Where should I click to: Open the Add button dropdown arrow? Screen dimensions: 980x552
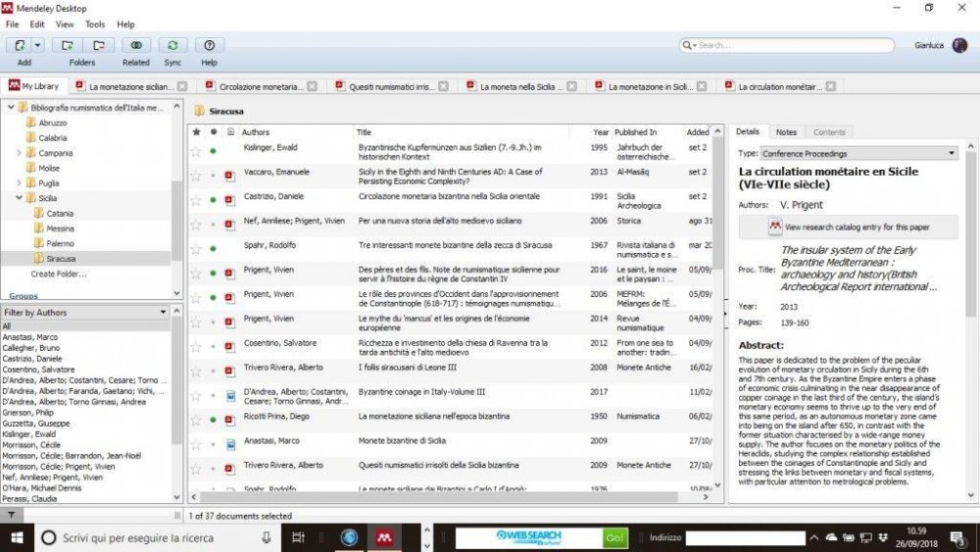pos(37,46)
